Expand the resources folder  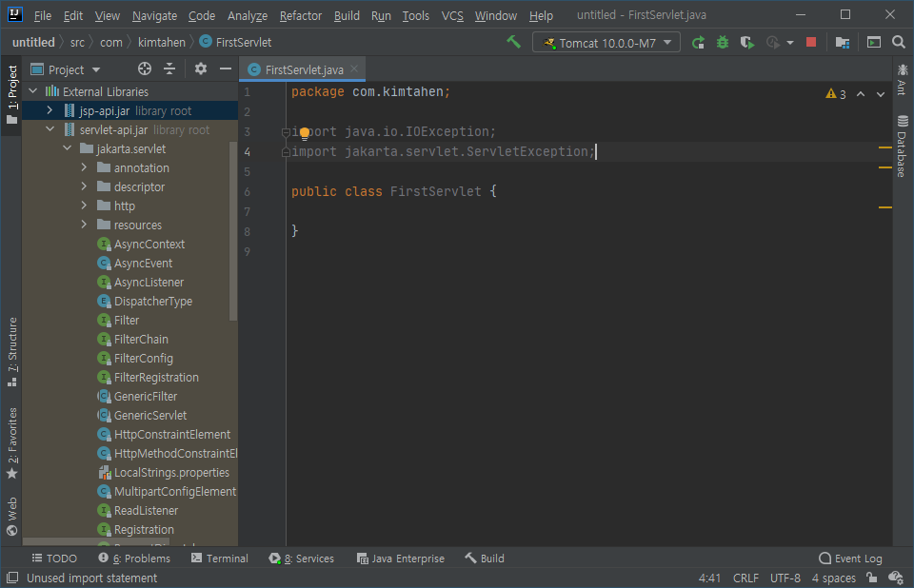click(x=84, y=225)
